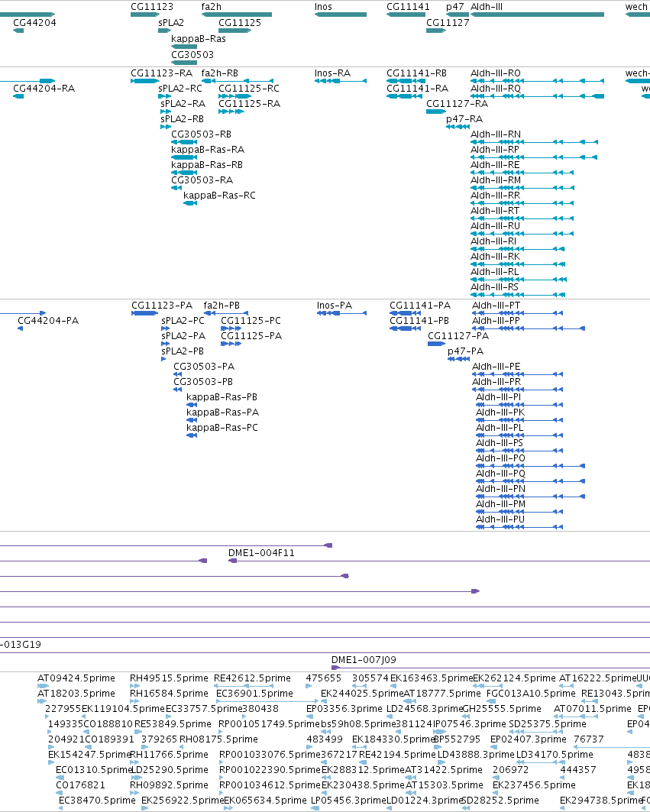Select the CG11125-RC transcript label
The image size is (650, 812).
[248, 88]
